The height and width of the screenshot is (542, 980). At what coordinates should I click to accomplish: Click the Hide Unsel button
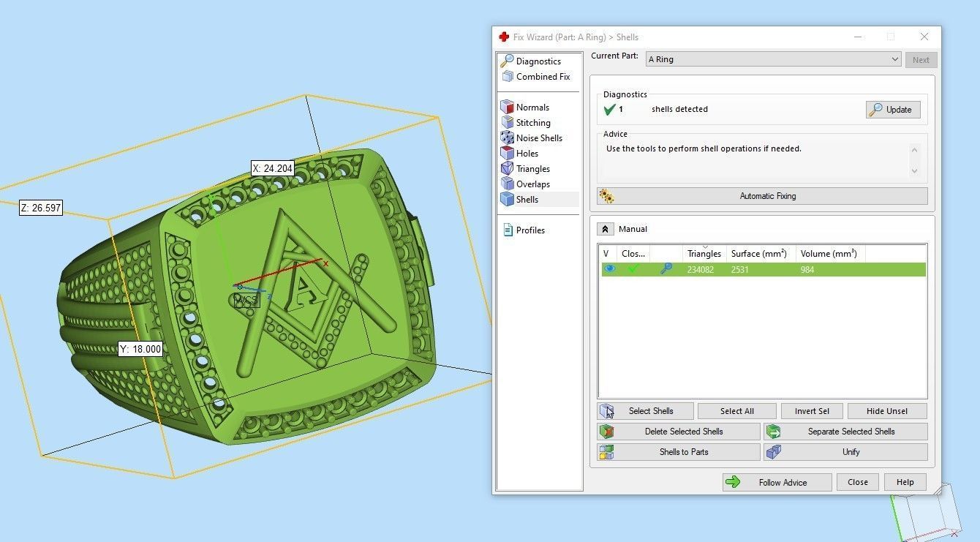[x=887, y=411]
